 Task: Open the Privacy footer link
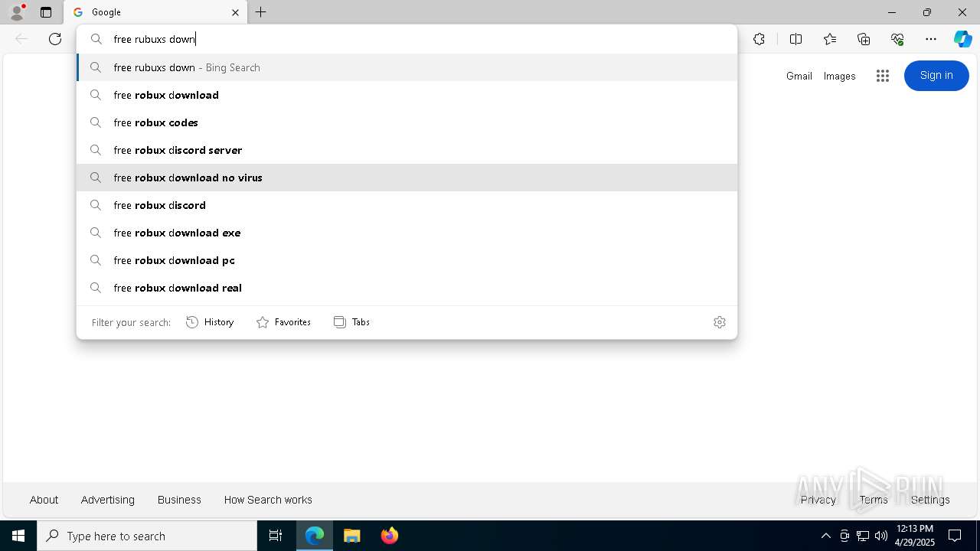(818, 500)
